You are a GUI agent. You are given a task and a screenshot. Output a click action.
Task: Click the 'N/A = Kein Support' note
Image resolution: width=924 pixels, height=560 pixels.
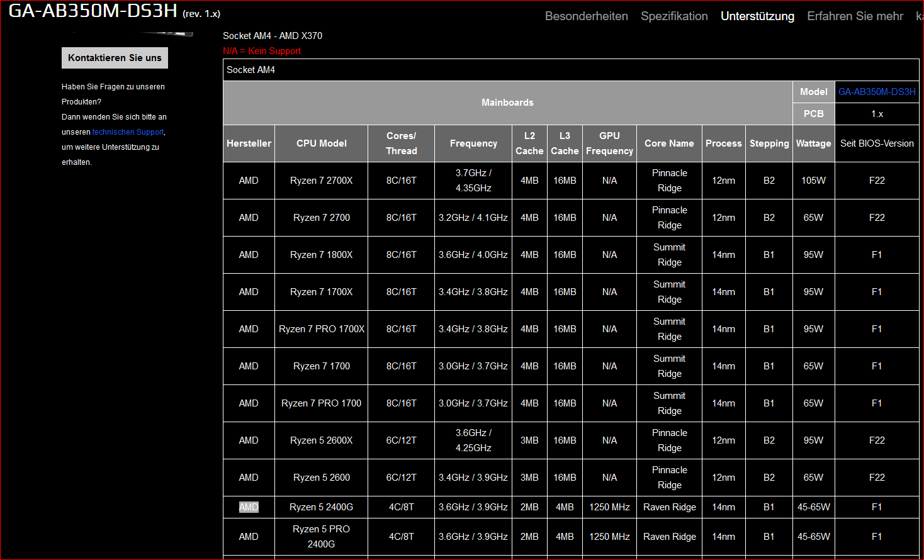click(x=262, y=51)
